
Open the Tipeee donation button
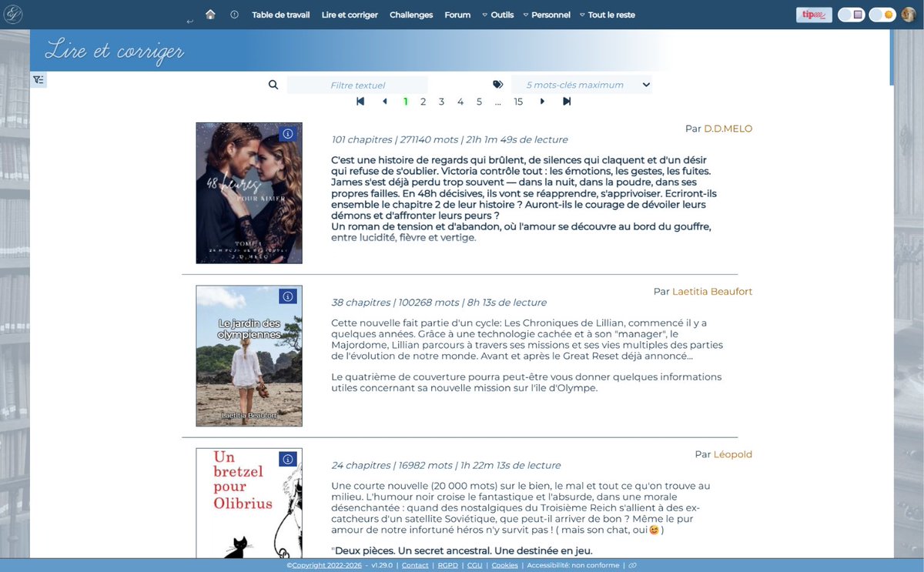point(814,15)
